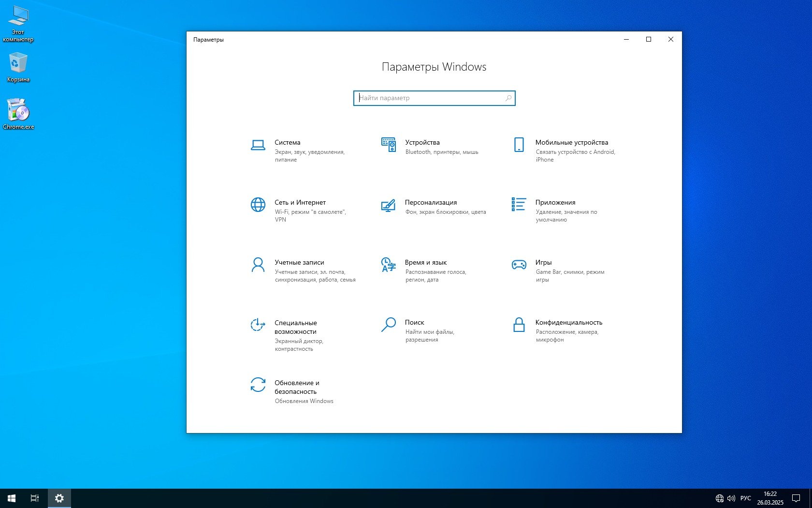
Task: Click the 'Обновления Windows' description
Action: tap(304, 401)
